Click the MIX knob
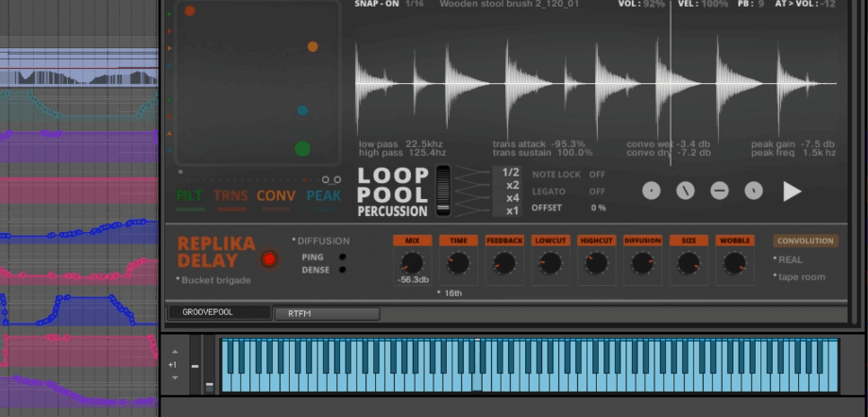 (x=412, y=263)
